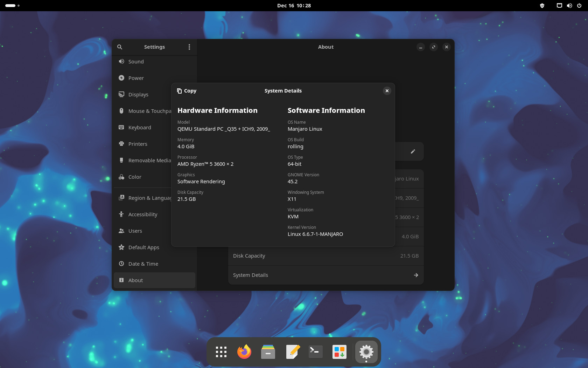Click the Disk Capacity row in About
The width and height of the screenshot is (588, 368).
click(326, 256)
